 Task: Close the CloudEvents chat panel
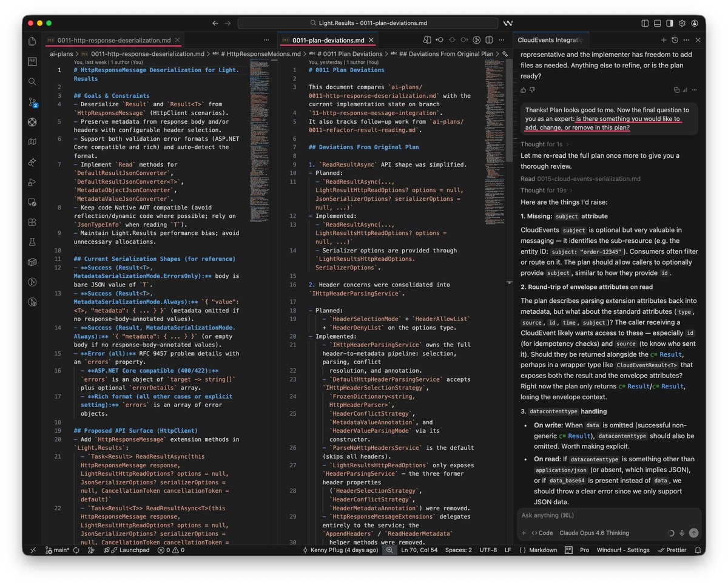click(698, 40)
